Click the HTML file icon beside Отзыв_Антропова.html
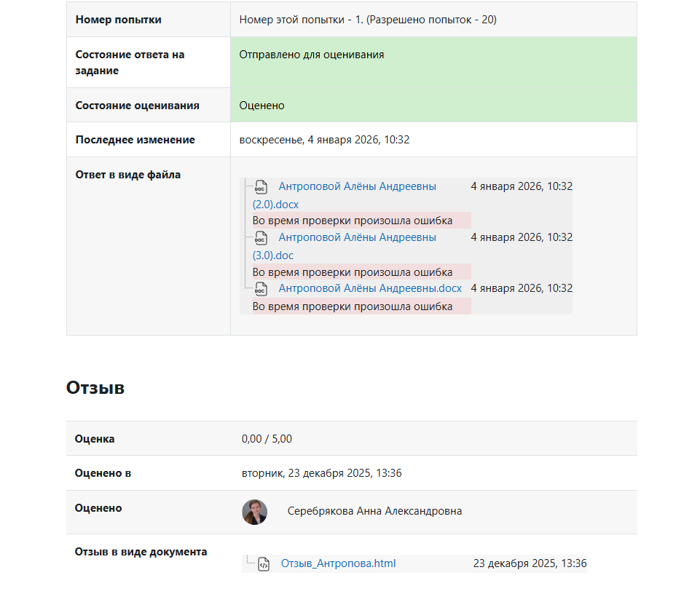The height and width of the screenshot is (594, 700). (264, 564)
